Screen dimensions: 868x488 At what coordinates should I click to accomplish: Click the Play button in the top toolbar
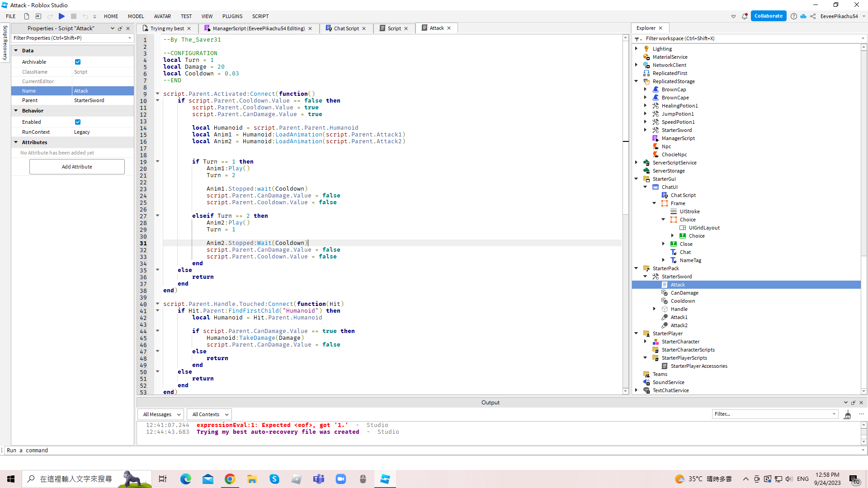pos(62,16)
